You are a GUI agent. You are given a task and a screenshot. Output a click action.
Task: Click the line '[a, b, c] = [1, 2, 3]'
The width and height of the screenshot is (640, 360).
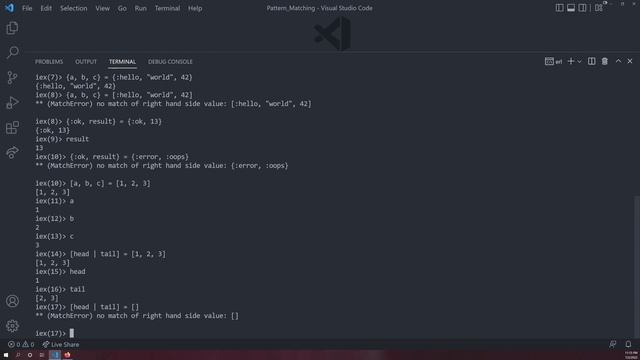(x=93, y=183)
